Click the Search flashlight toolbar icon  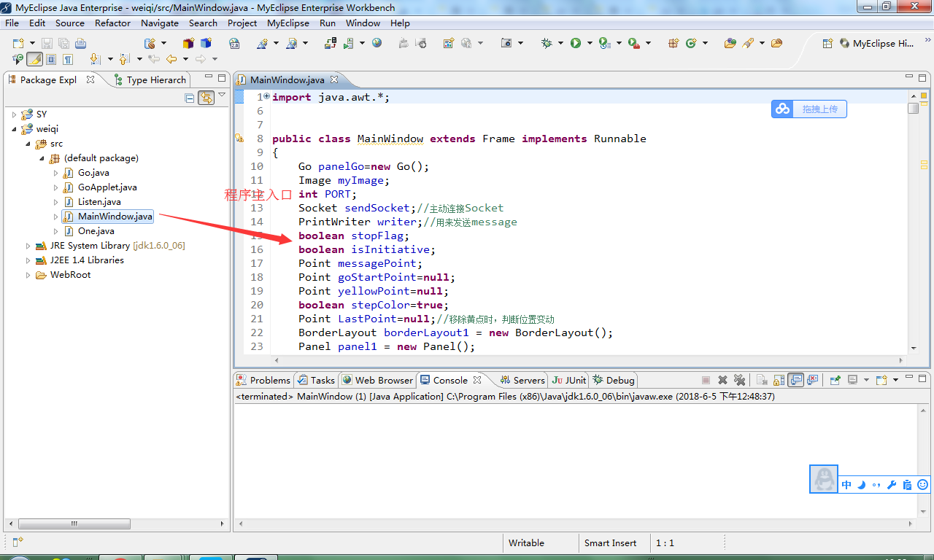click(748, 43)
